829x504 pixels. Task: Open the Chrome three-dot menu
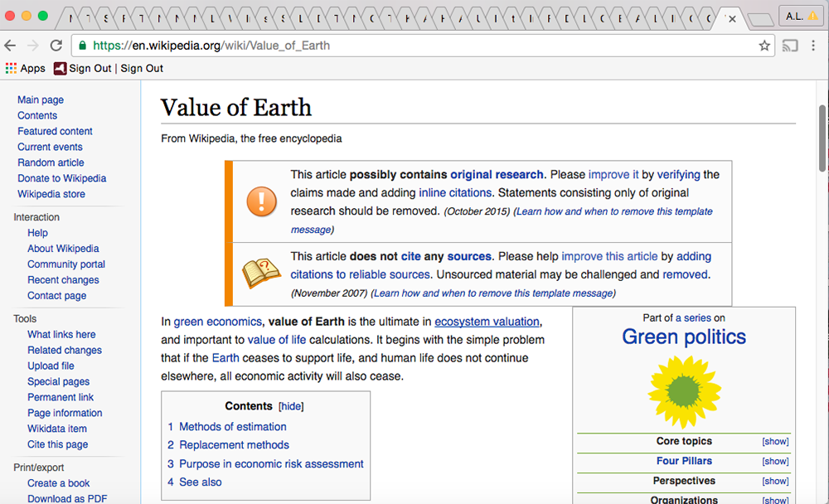coord(813,46)
